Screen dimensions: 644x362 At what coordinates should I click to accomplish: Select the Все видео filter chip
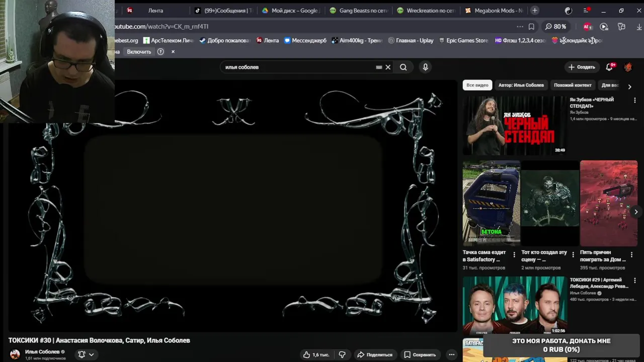pyautogui.click(x=477, y=85)
